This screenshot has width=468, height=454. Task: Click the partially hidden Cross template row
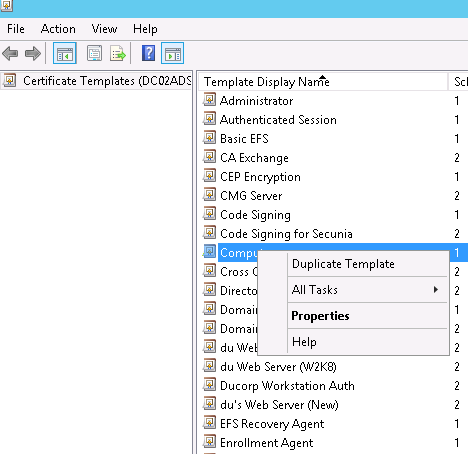pos(238,272)
